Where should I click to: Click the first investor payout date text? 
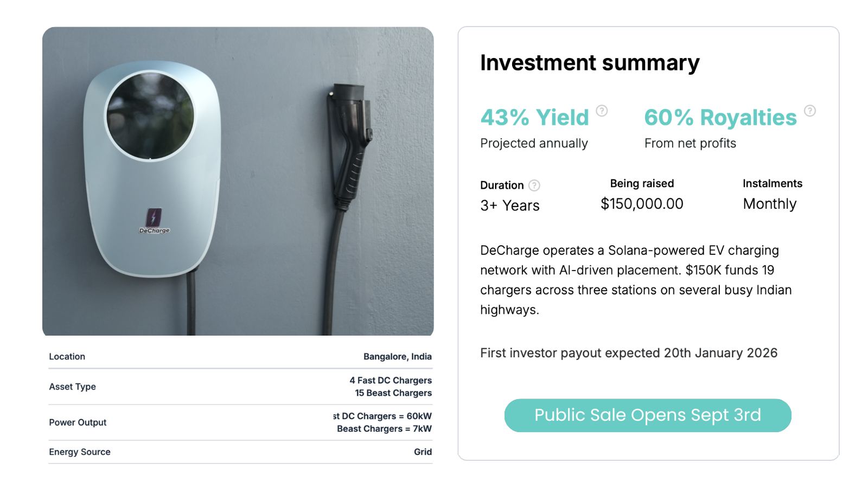(629, 353)
